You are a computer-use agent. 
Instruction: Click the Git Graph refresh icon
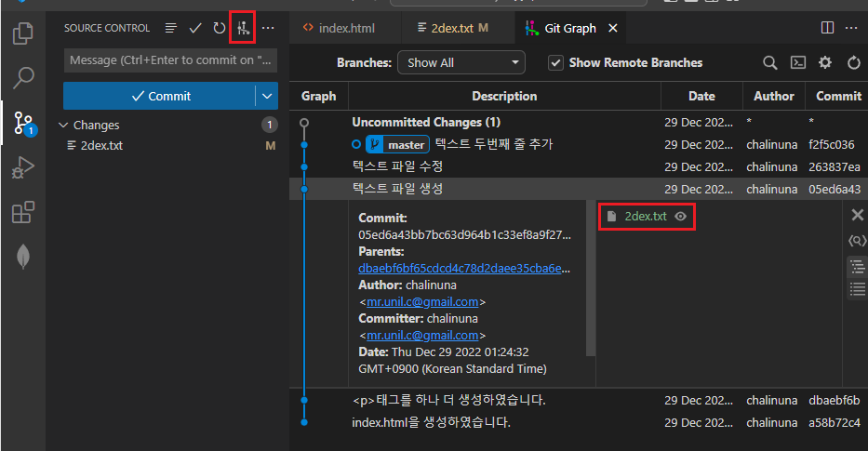click(x=854, y=62)
